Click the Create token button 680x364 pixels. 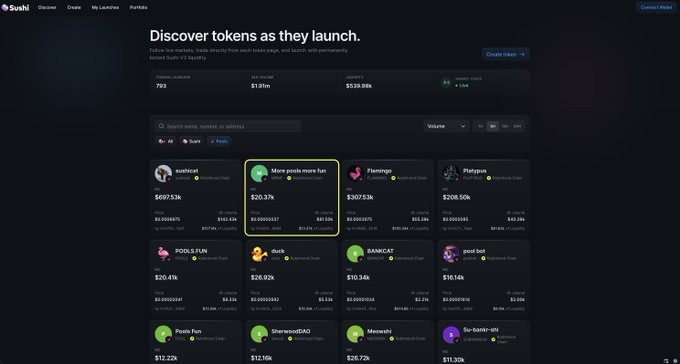[x=505, y=55]
